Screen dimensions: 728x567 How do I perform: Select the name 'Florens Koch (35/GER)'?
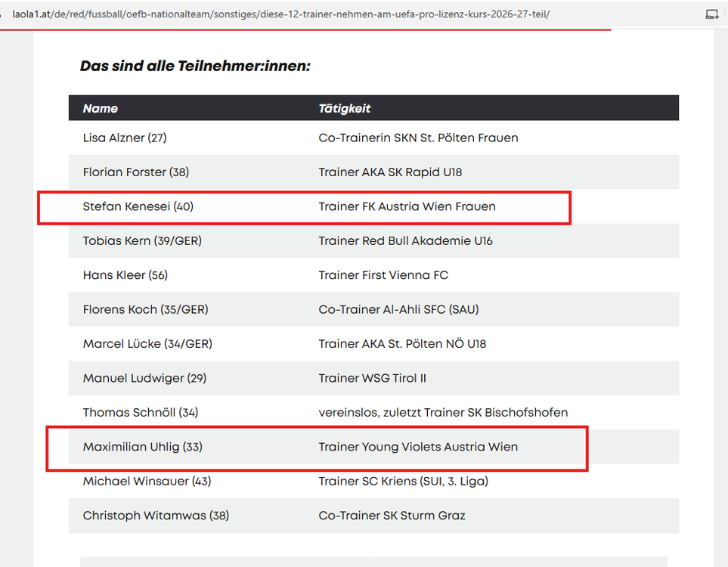pyautogui.click(x=146, y=310)
